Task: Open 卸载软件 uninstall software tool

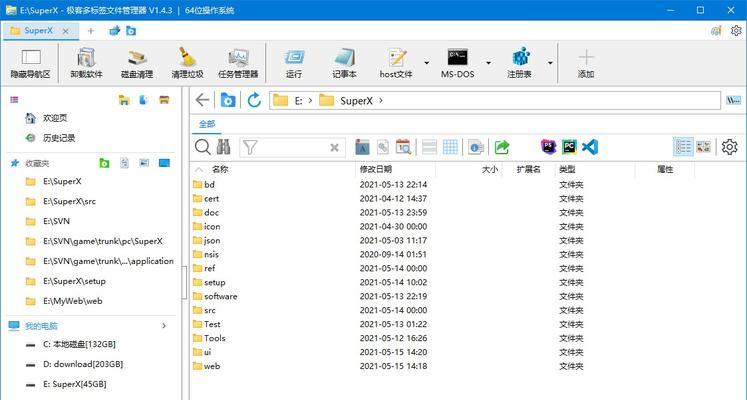Action: 86,63
